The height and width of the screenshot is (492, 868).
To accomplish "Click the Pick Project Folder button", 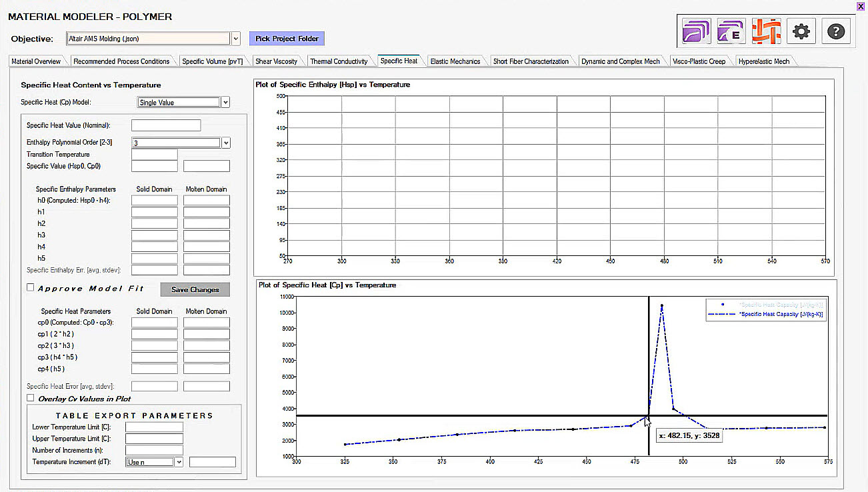I will click(x=287, y=39).
